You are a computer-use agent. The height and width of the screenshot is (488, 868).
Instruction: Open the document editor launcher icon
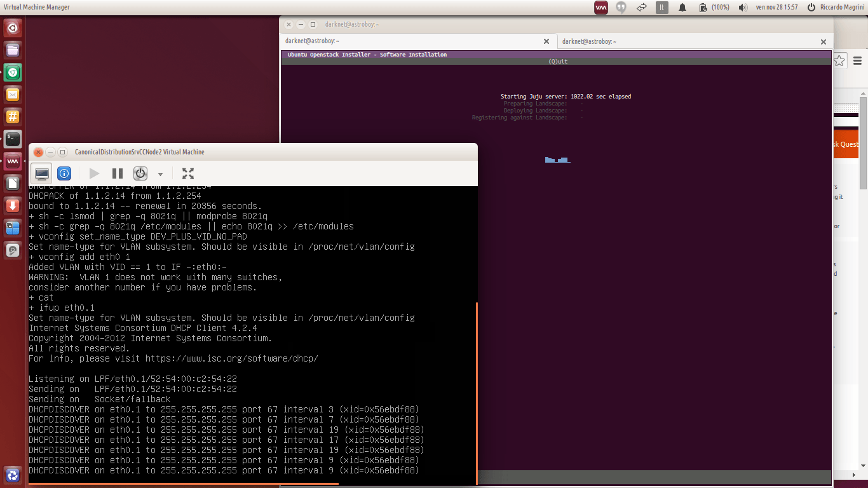tap(13, 184)
